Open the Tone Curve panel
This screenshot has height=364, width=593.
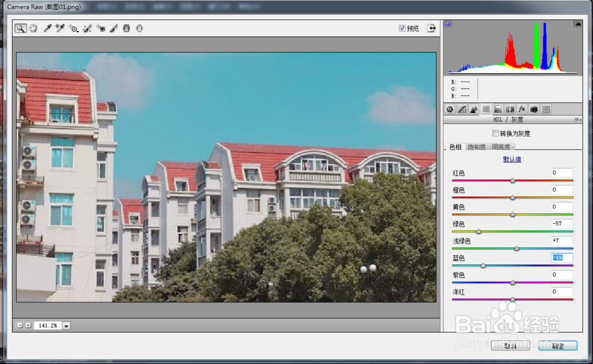click(462, 109)
